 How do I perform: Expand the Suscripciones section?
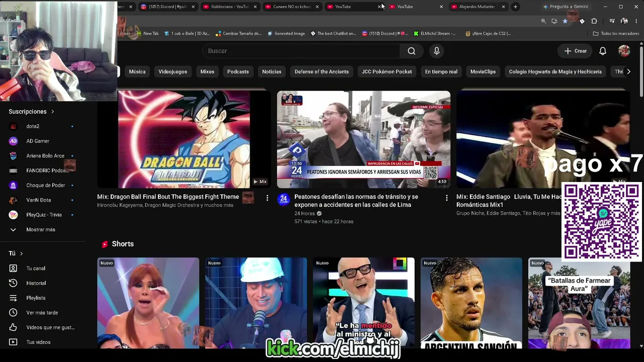(x=31, y=112)
